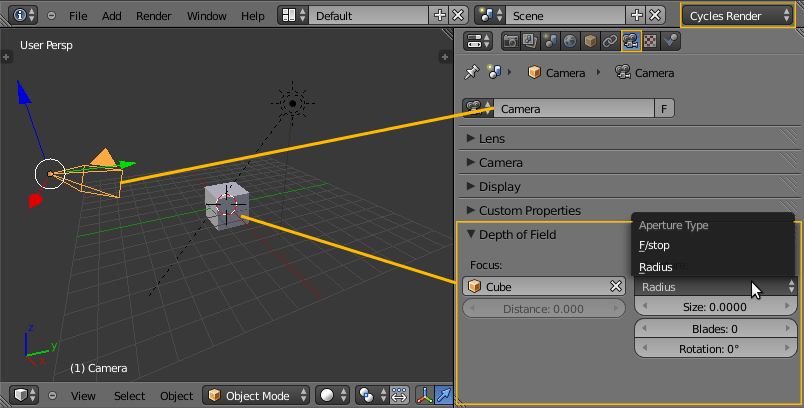
Task: Open the Select menu
Action: coord(129,396)
